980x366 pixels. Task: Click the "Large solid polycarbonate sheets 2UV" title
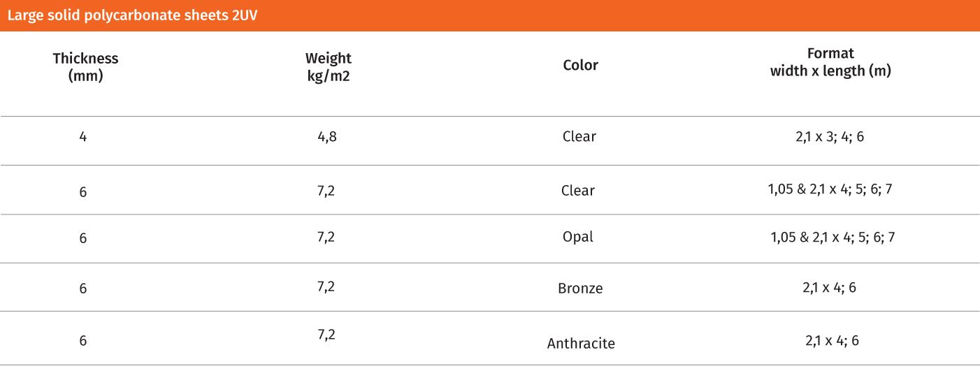133,15
